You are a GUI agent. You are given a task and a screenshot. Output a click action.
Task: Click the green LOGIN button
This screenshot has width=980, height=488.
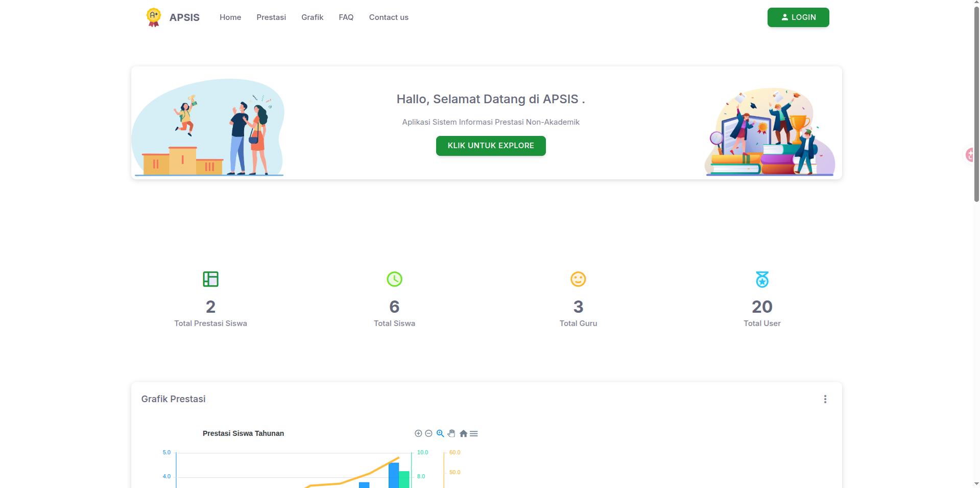[x=798, y=17]
